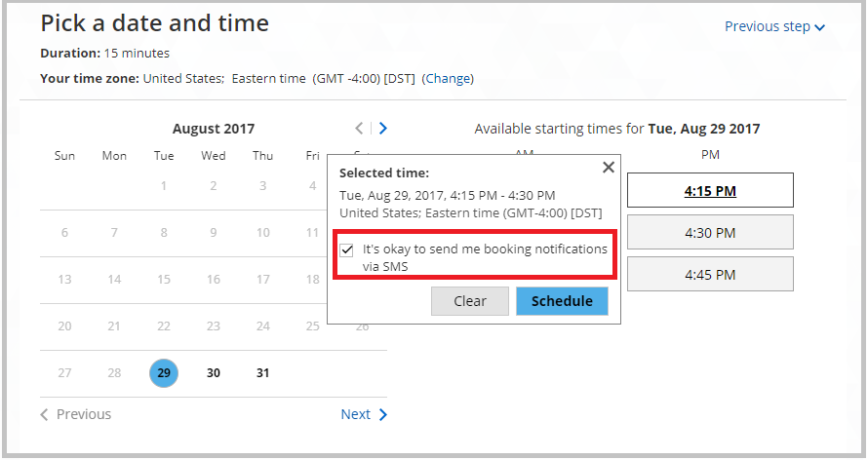Expand the Previous step dropdown
Viewport: 868px width, 460px height.
click(x=820, y=27)
